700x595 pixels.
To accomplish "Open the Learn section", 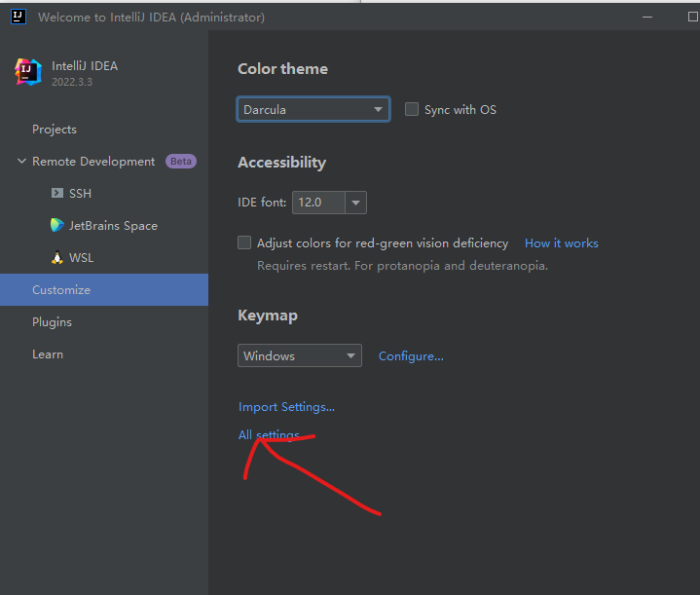I will coord(48,354).
